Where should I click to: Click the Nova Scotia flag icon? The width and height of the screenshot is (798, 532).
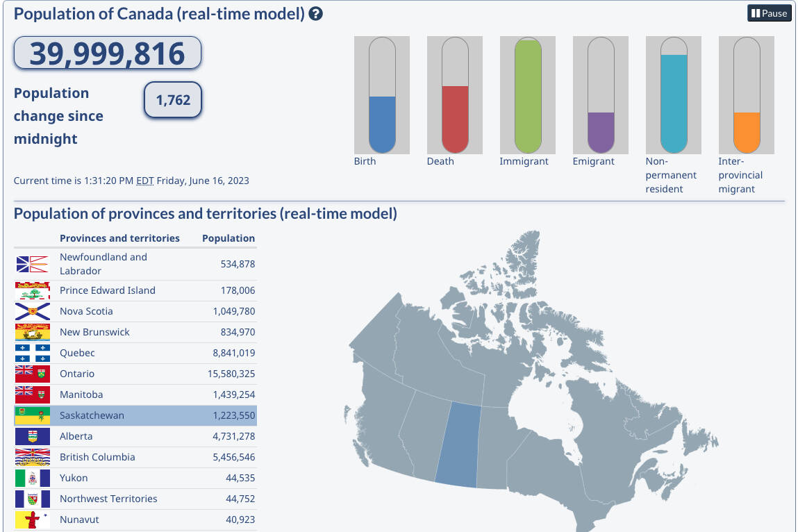click(x=32, y=311)
